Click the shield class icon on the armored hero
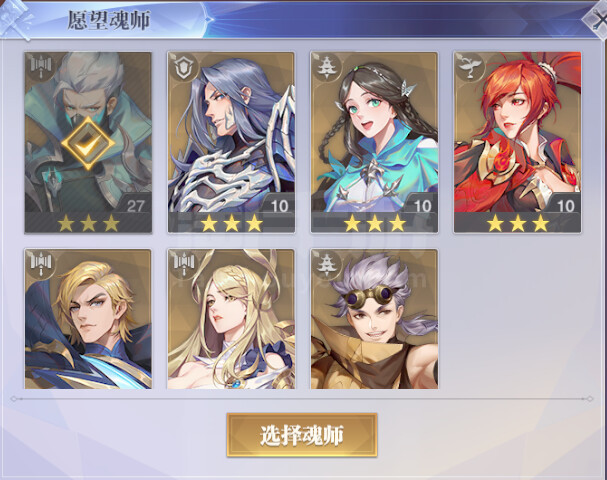Screen dimensions: 607x480 point(182,67)
